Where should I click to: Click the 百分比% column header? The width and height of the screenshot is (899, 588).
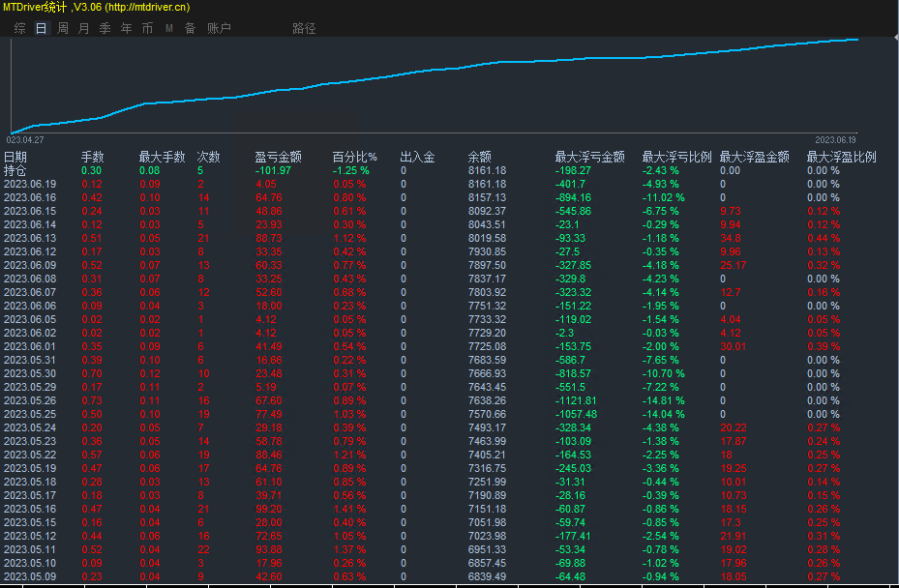tap(355, 157)
